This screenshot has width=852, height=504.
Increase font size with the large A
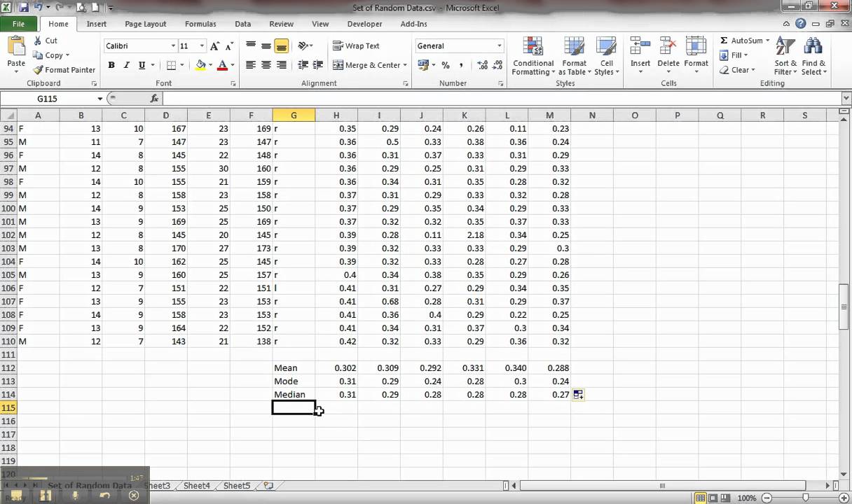coord(216,46)
